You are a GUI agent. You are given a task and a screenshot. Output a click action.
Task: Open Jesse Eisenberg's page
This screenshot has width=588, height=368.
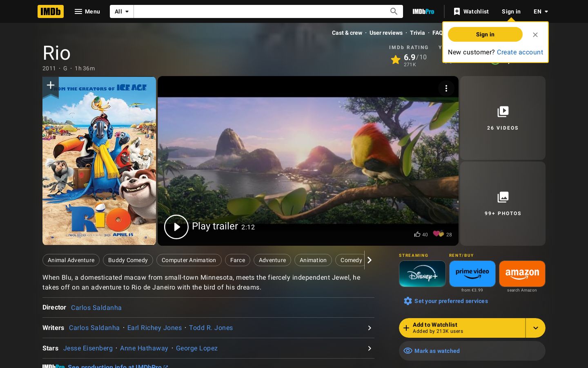click(88, 348)
